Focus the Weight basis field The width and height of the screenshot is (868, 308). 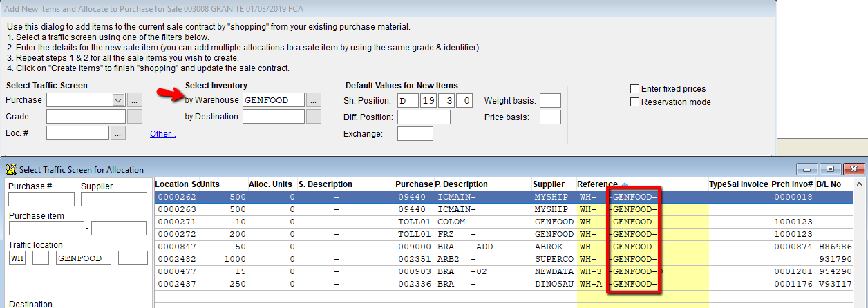pyautogui.click(x=550, y=101)
